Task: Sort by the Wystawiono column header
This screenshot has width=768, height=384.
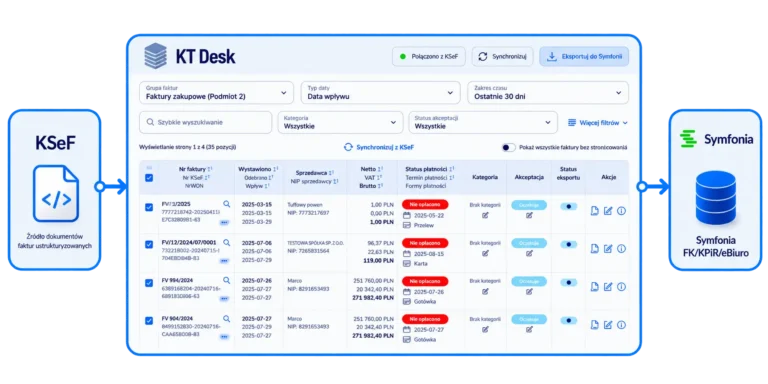Action: (x=258, y=169)
